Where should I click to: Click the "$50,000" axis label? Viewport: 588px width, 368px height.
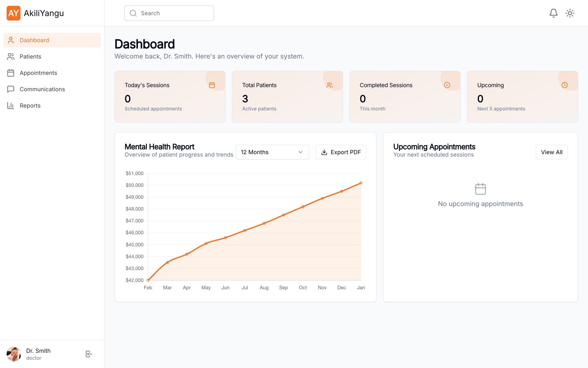pyautogui.click(x=135, y=185)
